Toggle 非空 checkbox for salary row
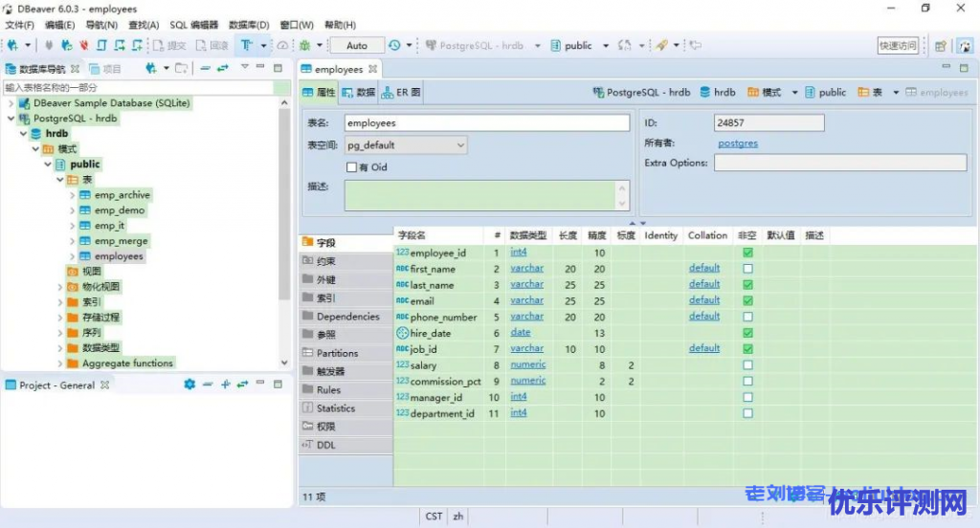Image resolution: width=980 pixels, height=528 pixels. click(747, 364)
